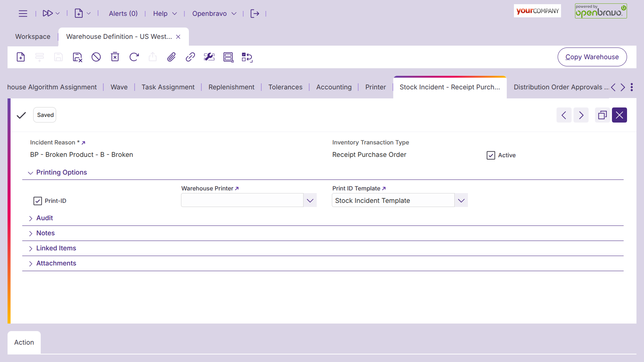Click the insert row in grid icon
644x362 pixels.
[x=40, y=57]
